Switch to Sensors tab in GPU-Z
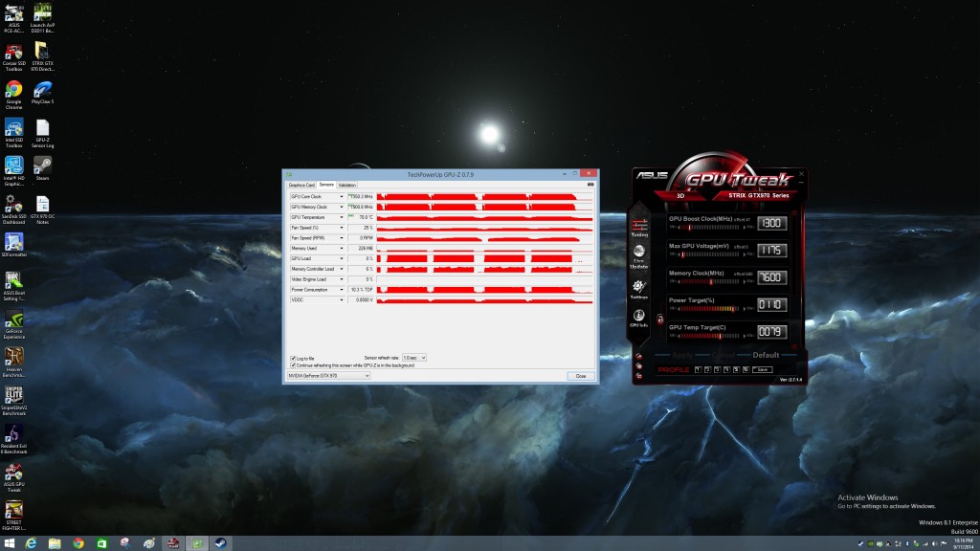Viewport: 980px width, 551px height. pos(326,185)
